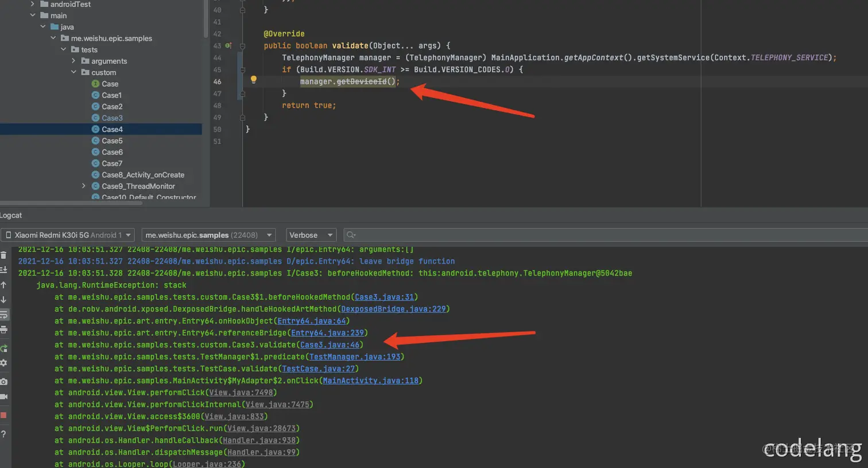Screen dimensions: 868x468
Task: Collapse the main folder
Action: coord(33,16)
